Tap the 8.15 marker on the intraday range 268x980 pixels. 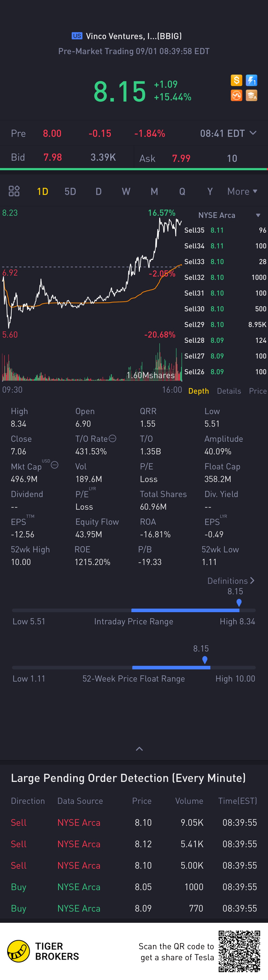(x=239, y=602)
